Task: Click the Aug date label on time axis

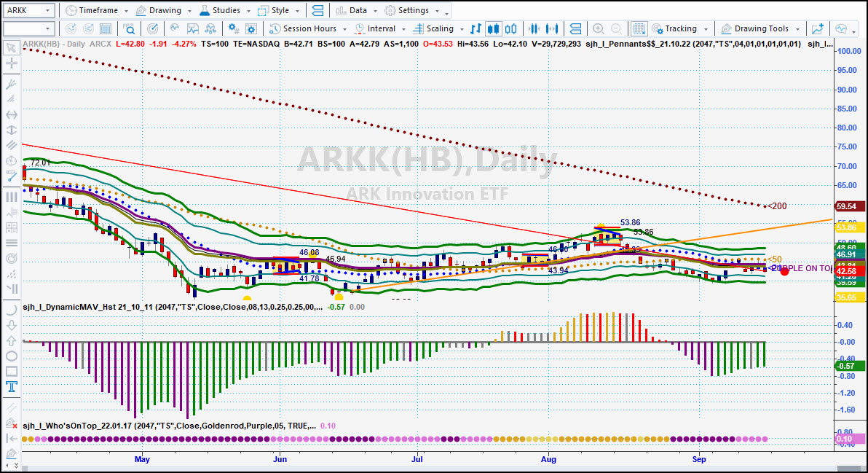Action: [x=548, y=459]
